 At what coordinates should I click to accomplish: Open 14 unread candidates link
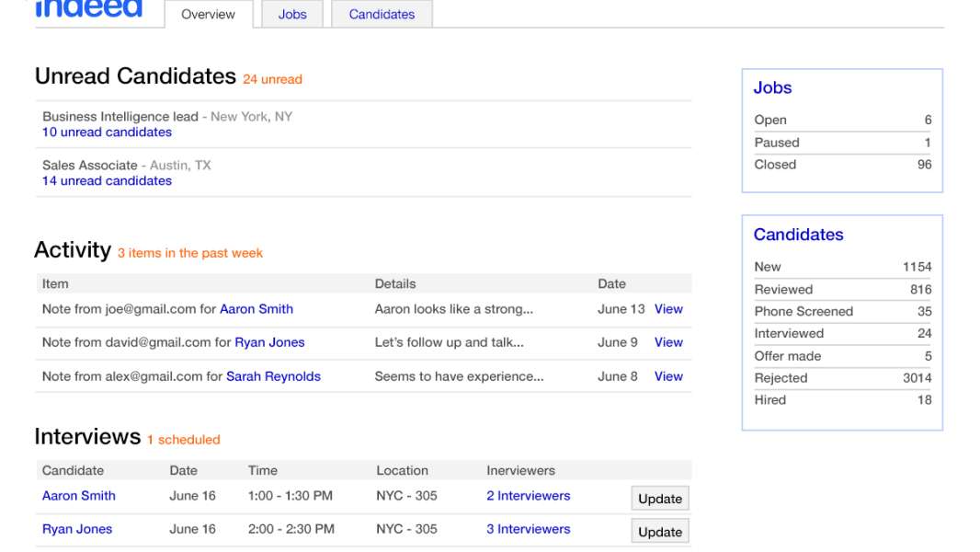[x=107, y=181]
